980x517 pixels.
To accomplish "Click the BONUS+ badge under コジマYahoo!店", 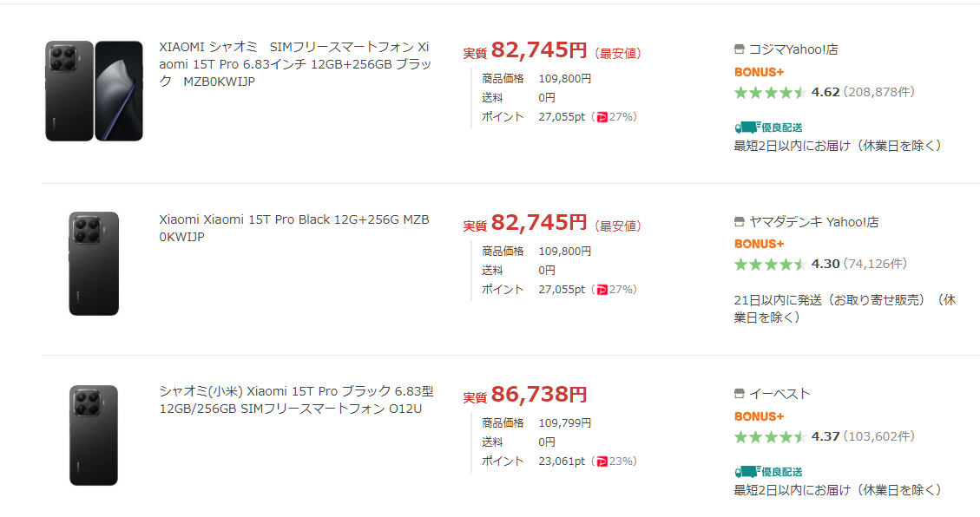I will 759,72.
